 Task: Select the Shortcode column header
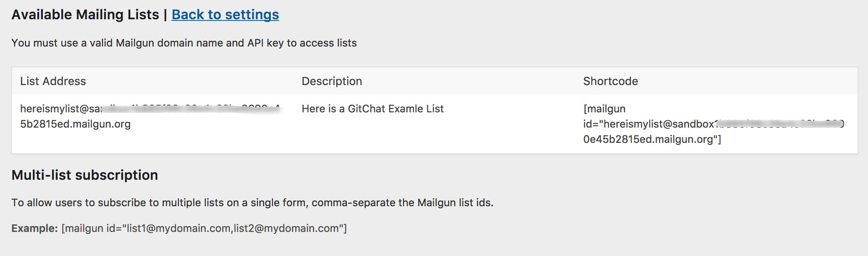tap(610, 81)
